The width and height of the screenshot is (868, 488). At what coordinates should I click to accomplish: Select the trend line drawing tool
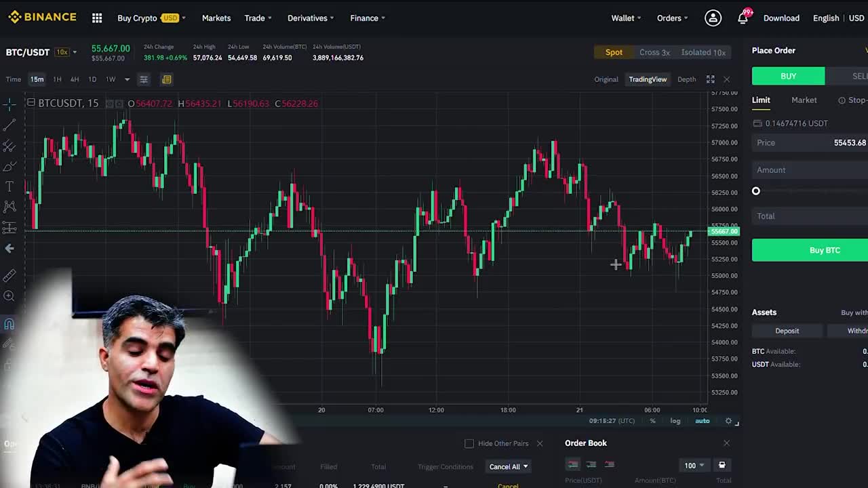(x=9, y=125)
